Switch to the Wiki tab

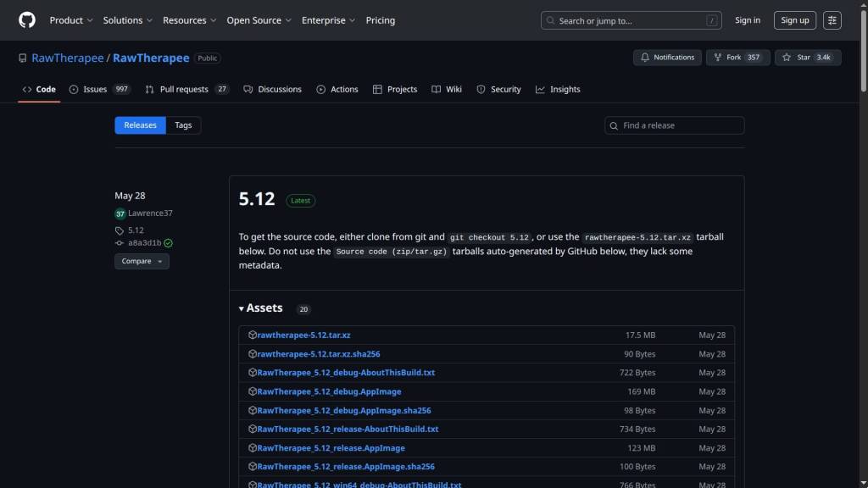pyautogui.click(x=447, y=90)
